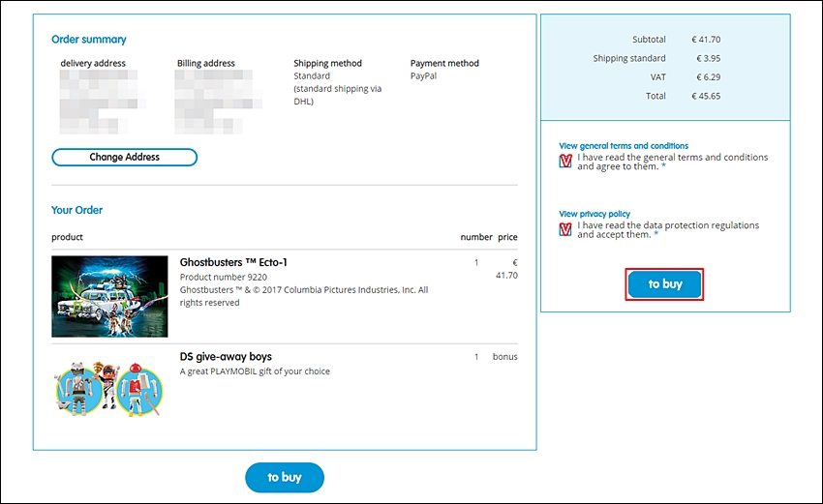823x504 pixels.
Task: Click the "standard shipping via DHL" description
Action: pyautogui.click(x=338, y=95)
